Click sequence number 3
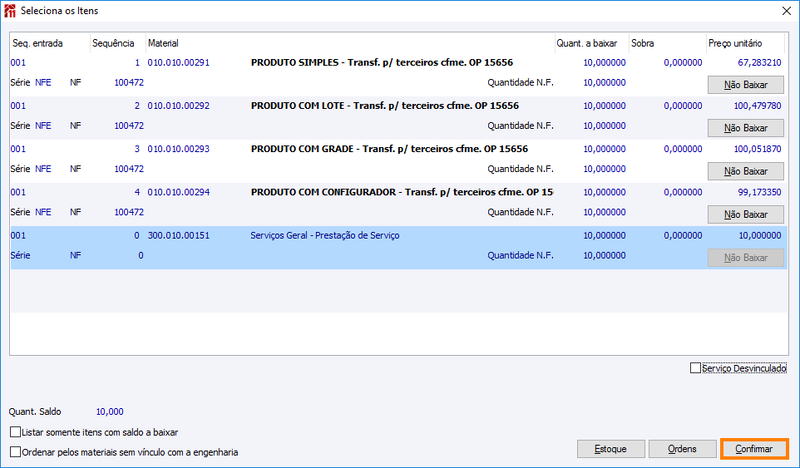800x468 pixels. pyautogui.click(x=137, y=149)
